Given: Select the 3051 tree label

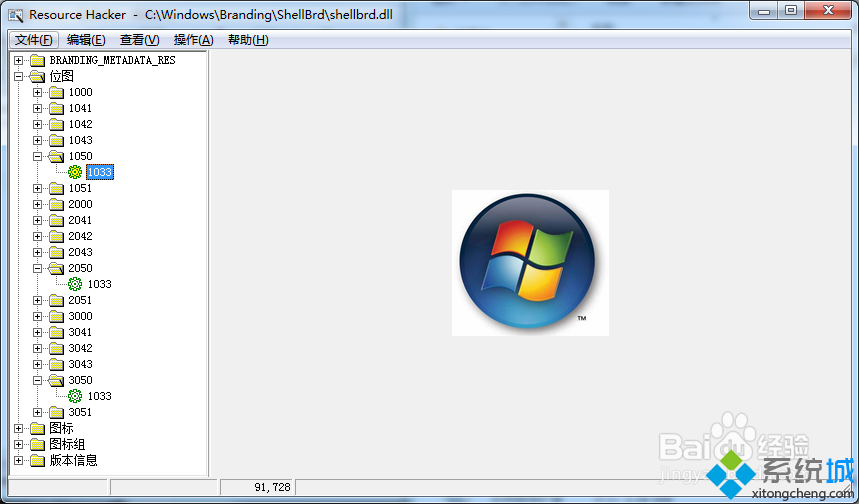Looking at the screenshot, I should [80, 412].
